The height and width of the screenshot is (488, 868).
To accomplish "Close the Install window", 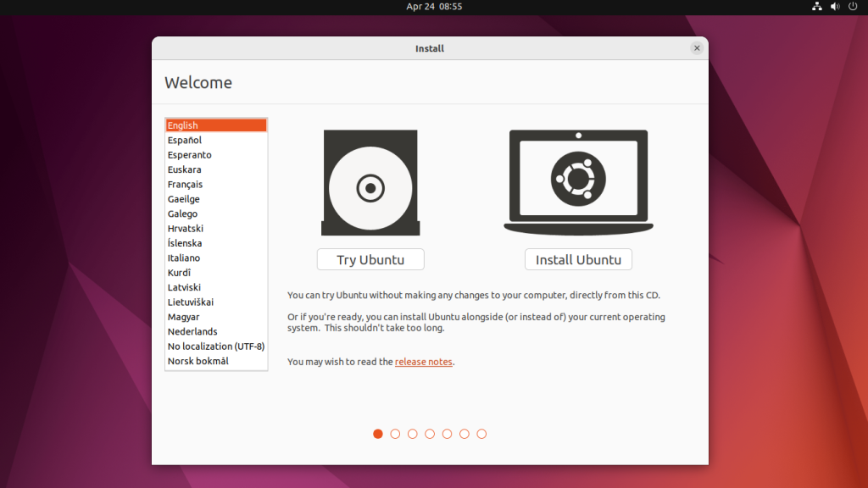I will pyautogui.click(x=697, y=48).
